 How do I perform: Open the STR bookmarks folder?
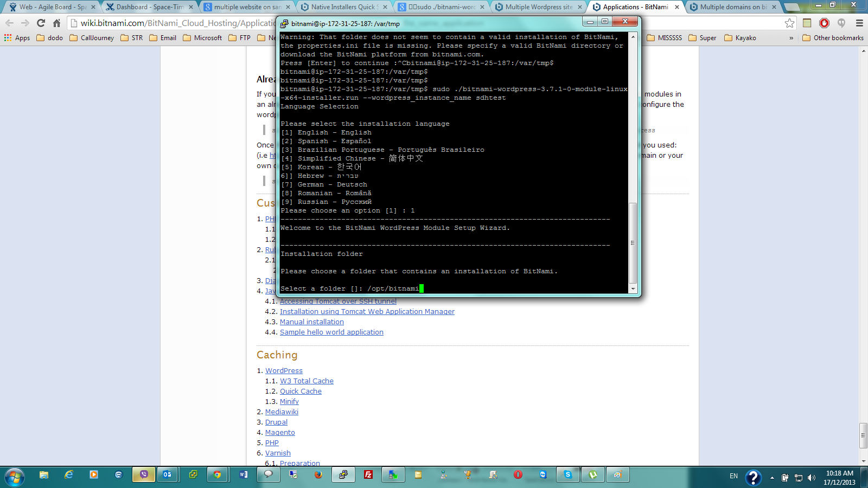coord(132,38)
